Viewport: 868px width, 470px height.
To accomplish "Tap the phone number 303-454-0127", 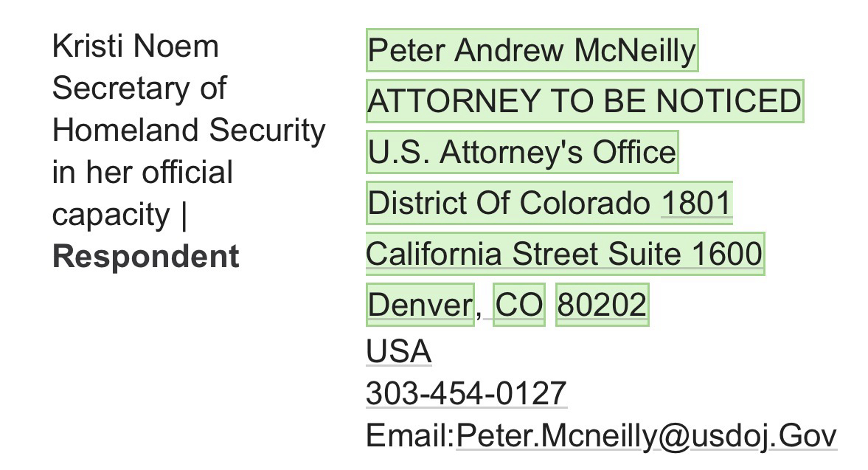I will click(466, 393).
